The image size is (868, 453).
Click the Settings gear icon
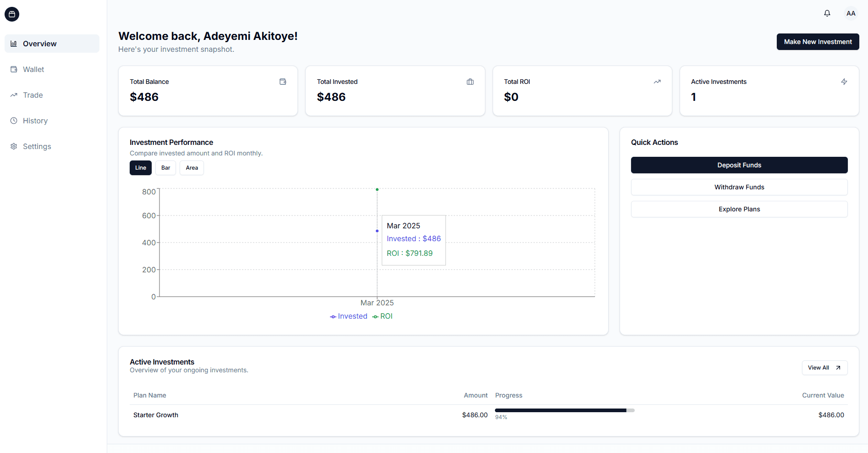(x=14, y=146)
